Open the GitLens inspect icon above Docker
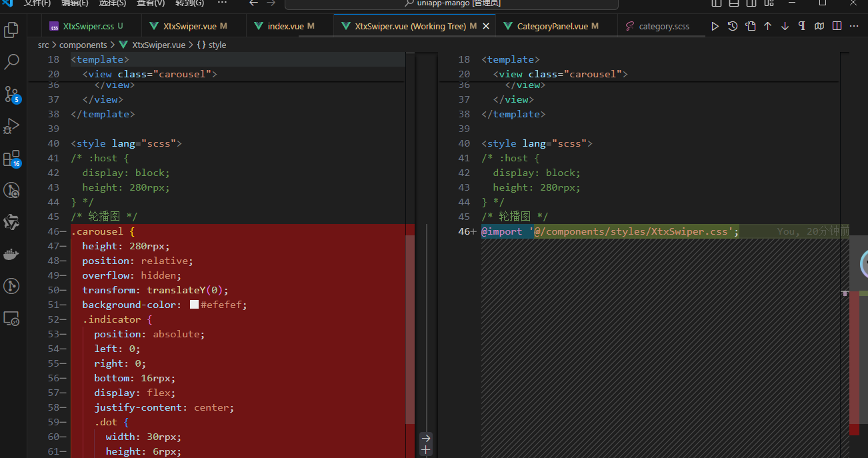The height and width of the screenshot is (458, 868). (11, 190)
